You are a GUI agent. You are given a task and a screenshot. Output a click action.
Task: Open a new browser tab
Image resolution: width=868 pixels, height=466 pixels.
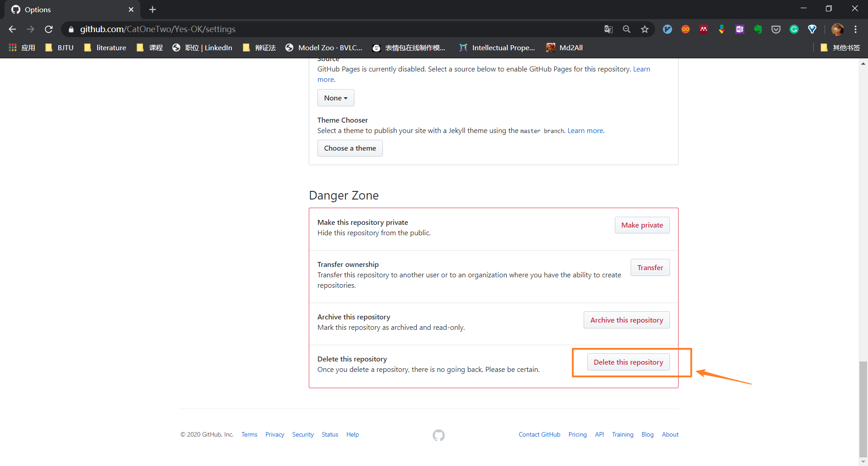tap(153, 10)
